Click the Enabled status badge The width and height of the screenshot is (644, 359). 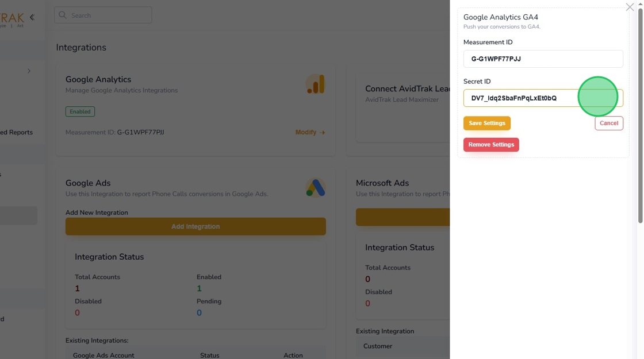coord(80,111)
